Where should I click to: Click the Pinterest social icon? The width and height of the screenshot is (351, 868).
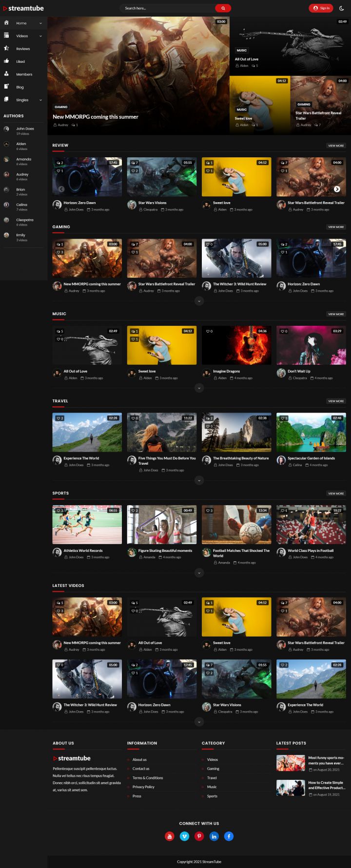click(x=199, y=836)
